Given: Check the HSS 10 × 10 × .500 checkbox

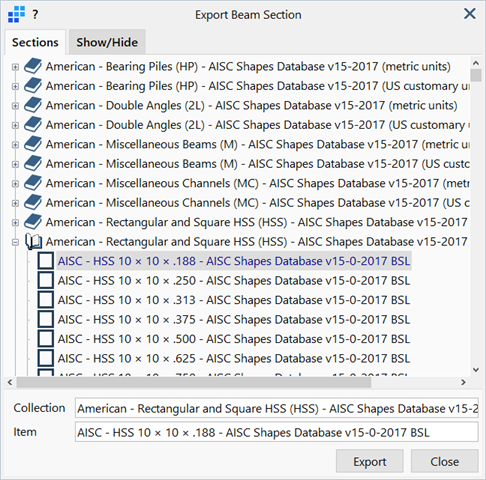Looking at the screenshot, I should click(x=46, y=339).
